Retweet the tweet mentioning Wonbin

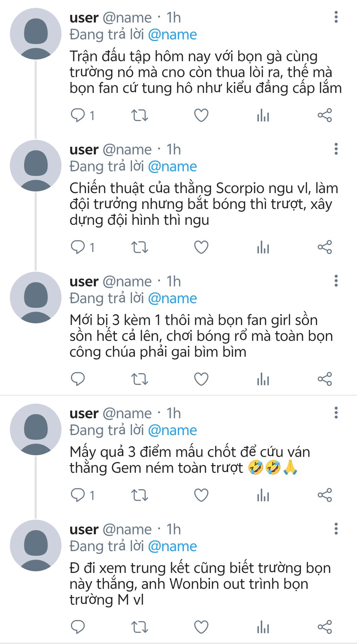[140, 627]
